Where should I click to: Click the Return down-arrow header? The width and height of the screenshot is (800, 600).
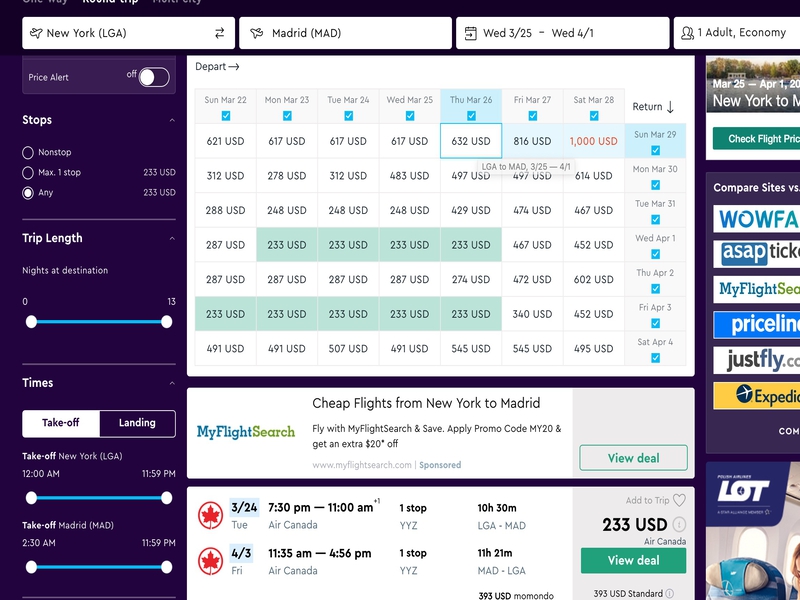pyautogui.click(x=653, y=107)
